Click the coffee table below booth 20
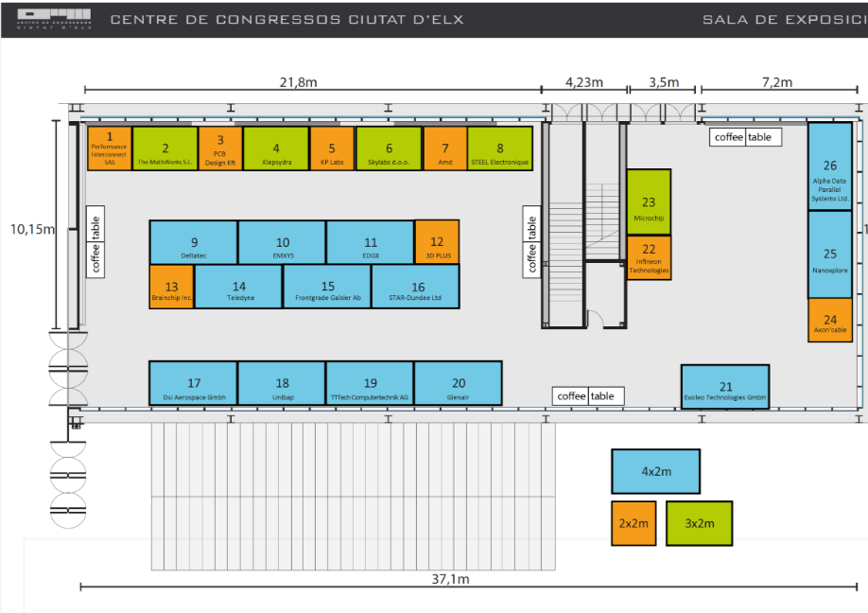 point(589,396)
